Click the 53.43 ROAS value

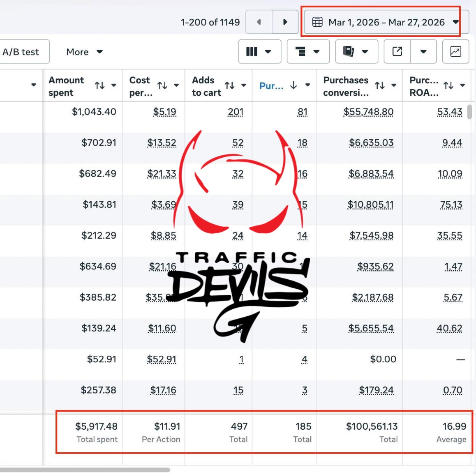450,112
